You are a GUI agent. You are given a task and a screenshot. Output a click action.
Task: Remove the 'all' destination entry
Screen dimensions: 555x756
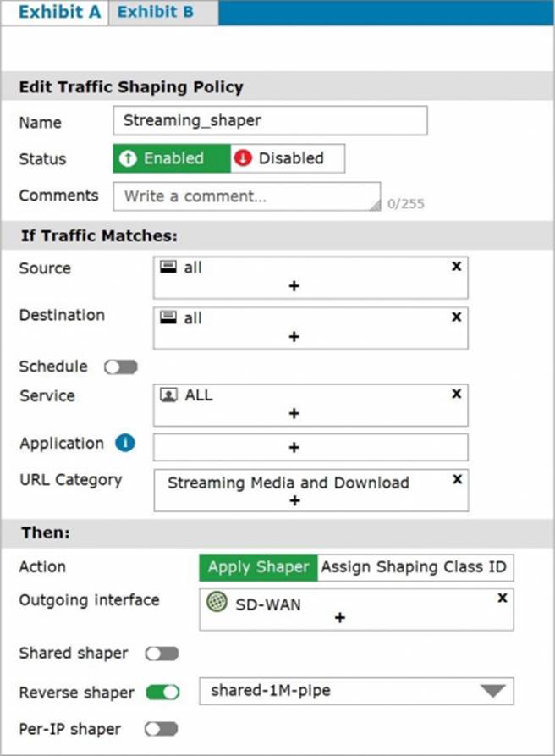click(456, 317)
